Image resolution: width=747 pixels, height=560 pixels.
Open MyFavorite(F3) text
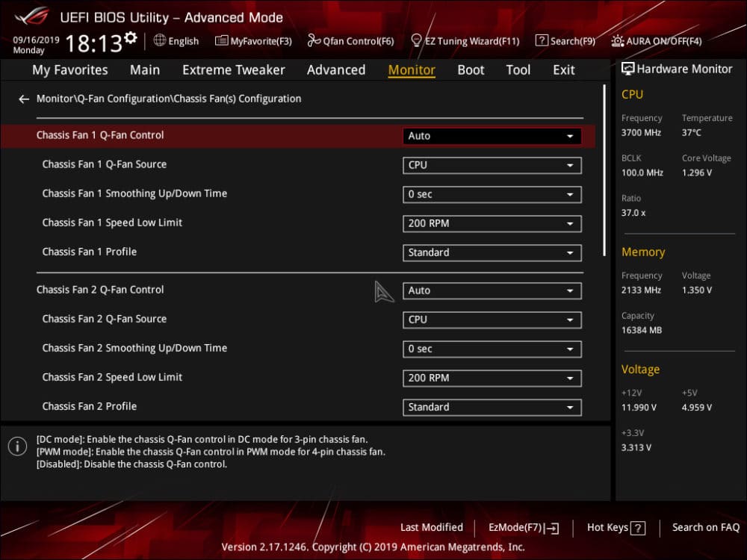tap(261, 41)
